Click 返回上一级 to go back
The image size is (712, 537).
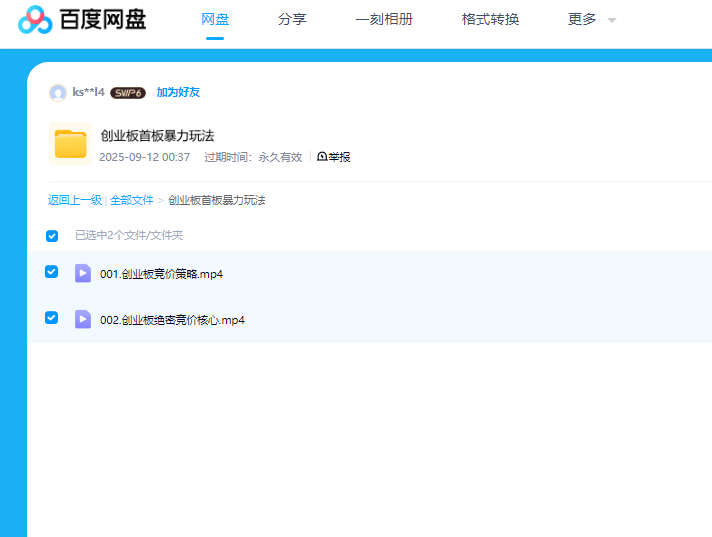(75, 200)
